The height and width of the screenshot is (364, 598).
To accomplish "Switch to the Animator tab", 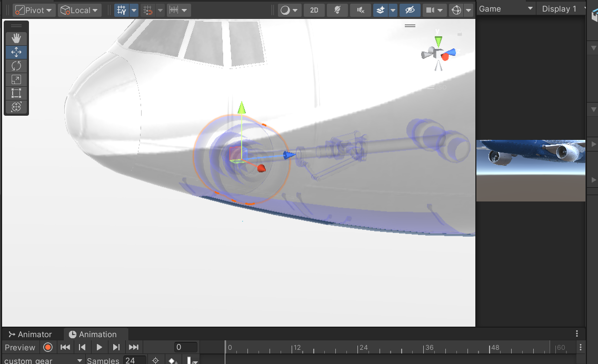I will pos(30,334).
